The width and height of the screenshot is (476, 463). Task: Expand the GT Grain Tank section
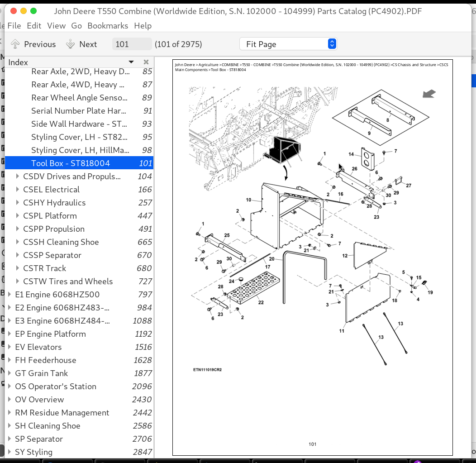click(10, 373)
